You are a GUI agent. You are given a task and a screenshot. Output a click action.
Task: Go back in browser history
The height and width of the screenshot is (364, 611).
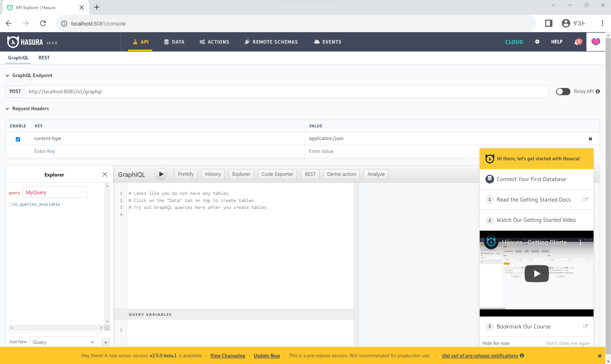(x=9, y=23)
